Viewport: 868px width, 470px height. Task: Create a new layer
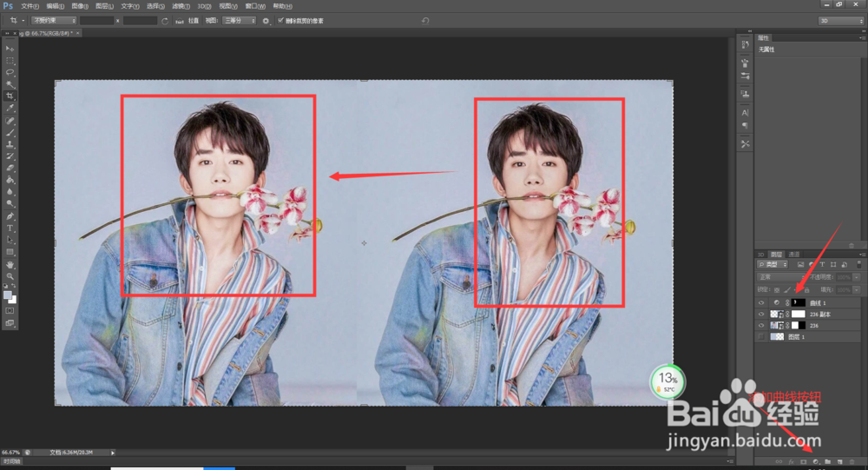(x=839, y=461)
